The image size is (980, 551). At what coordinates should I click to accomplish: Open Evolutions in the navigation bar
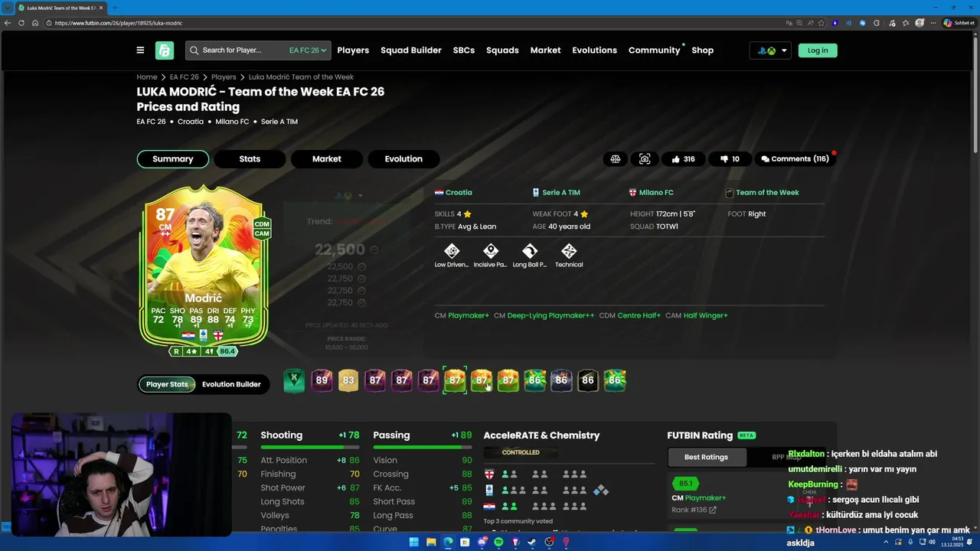pyautogui.click(x=594, y=51)
